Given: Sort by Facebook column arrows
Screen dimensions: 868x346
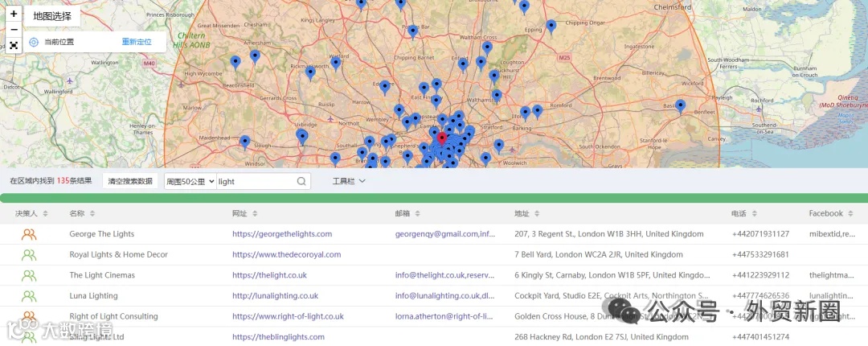Looking at the screenshot, I should [852, 213].
